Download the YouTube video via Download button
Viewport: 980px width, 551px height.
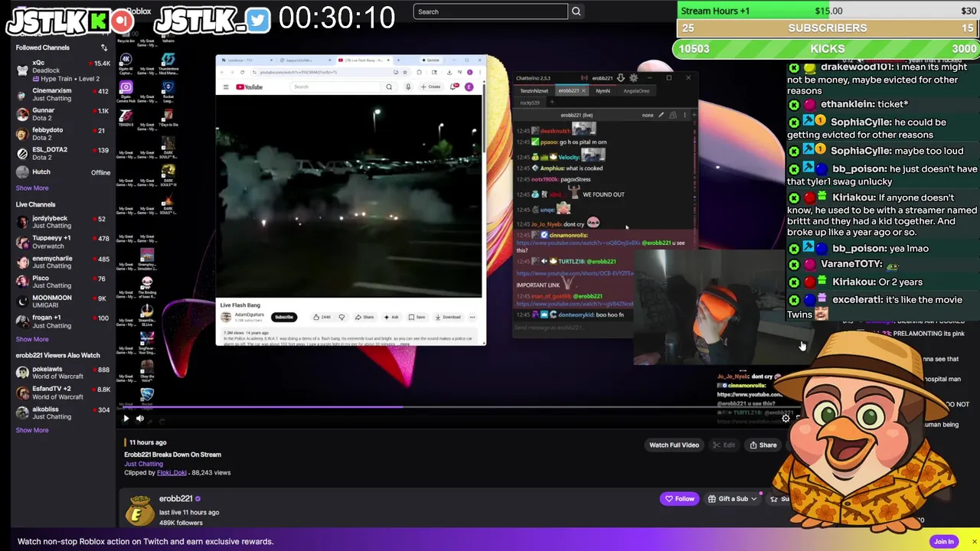click(448, 318)
